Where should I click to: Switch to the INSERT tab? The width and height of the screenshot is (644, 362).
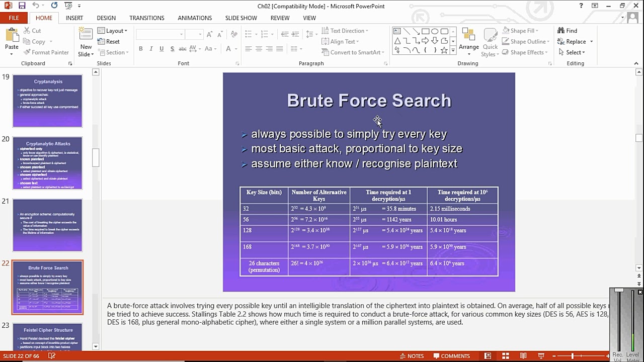[x=74, y=18]
